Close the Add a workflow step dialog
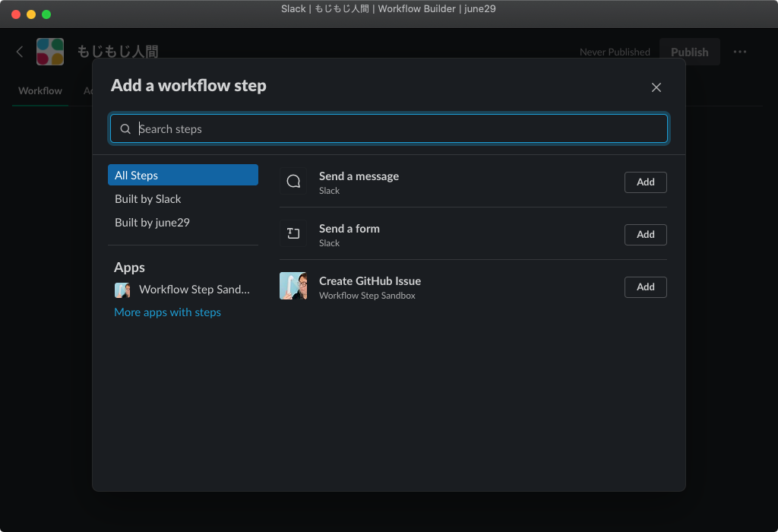The width and height of the screenshot is (778, 532). 656,87
